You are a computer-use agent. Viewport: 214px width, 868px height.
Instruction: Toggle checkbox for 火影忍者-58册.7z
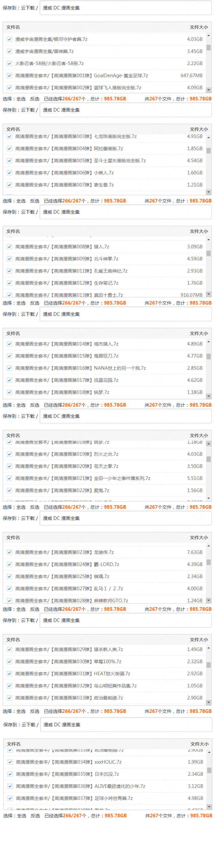9,63
